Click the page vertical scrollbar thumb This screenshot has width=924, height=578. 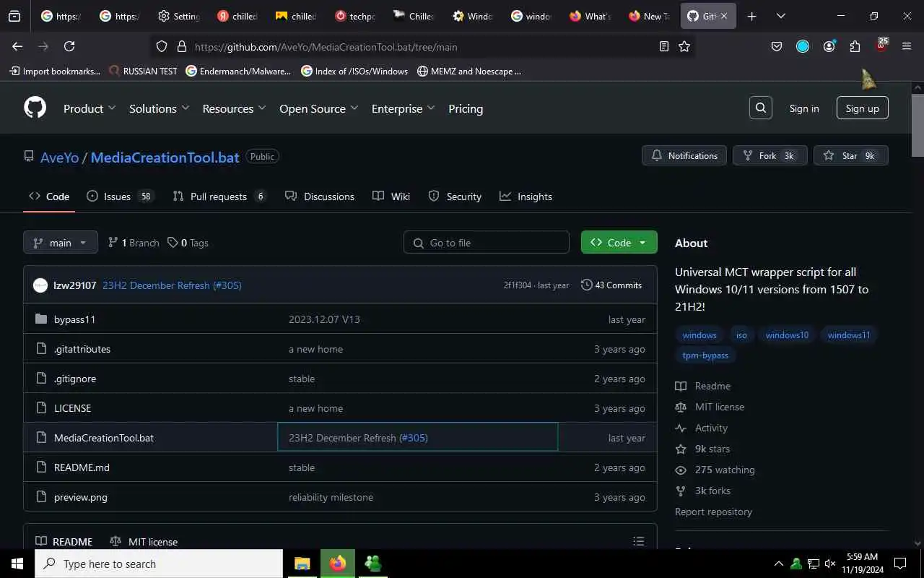(918, 124)
